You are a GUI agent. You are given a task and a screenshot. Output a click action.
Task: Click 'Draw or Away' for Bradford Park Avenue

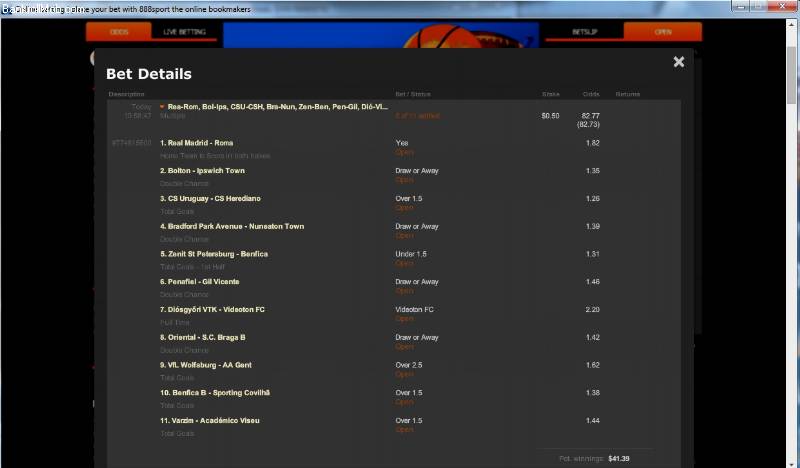(417, 226)
